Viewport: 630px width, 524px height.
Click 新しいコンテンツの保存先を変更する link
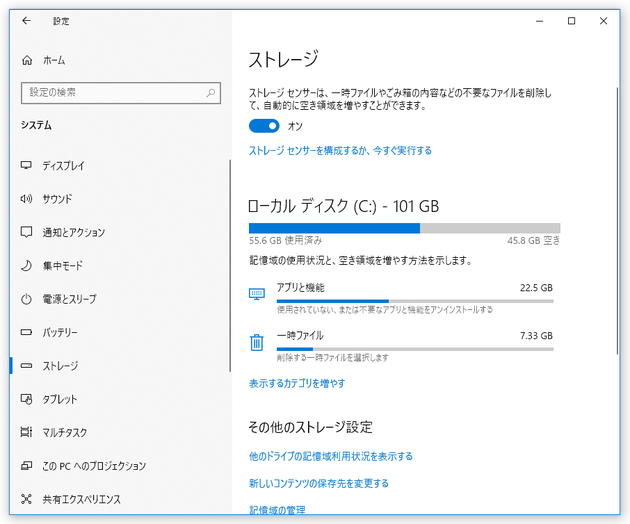[x=319, y=483]
